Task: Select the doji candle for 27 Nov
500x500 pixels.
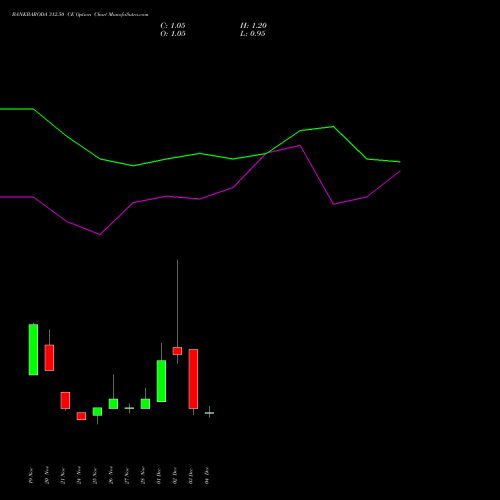Action: pos(129,408)
